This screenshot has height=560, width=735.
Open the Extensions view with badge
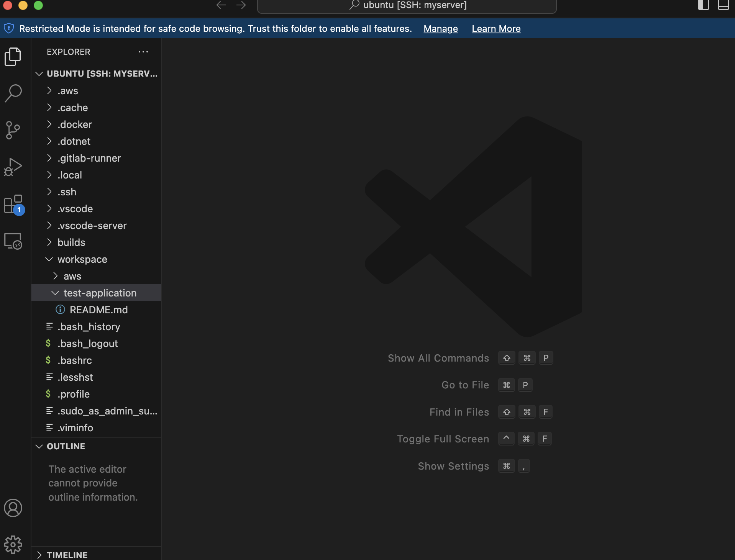pos(14,204)
